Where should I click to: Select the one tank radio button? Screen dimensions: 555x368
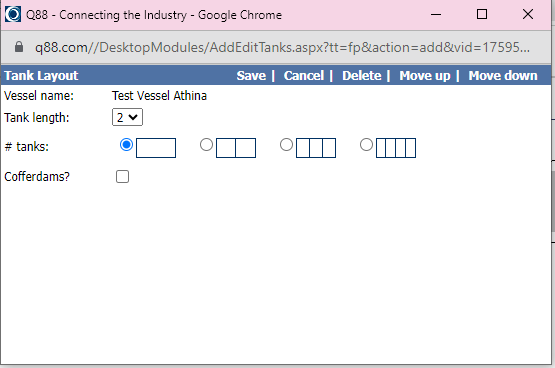(x=126, y=145)
